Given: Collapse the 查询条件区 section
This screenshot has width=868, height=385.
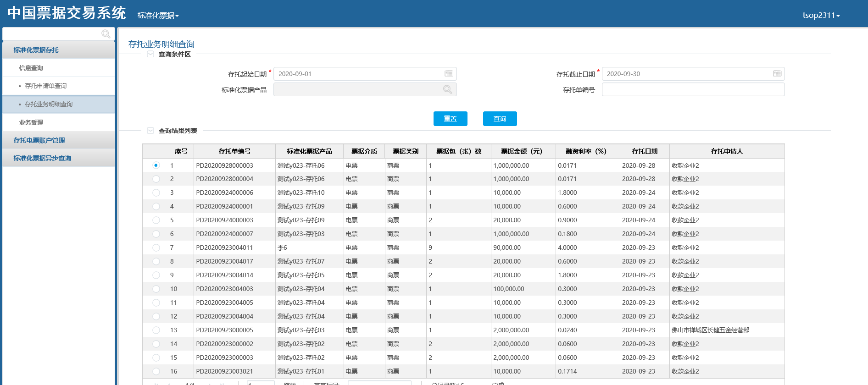Looking at the screenshot, I should click(x=150, y=54).
